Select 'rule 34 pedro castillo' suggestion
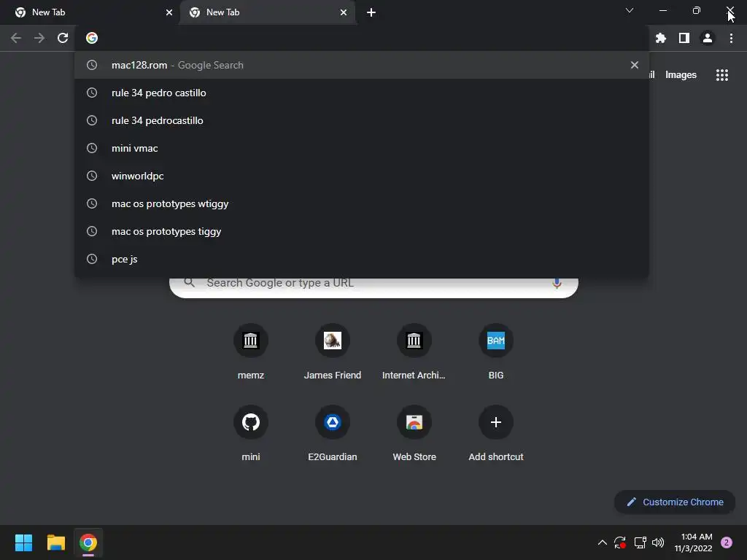 pos(362,93)
